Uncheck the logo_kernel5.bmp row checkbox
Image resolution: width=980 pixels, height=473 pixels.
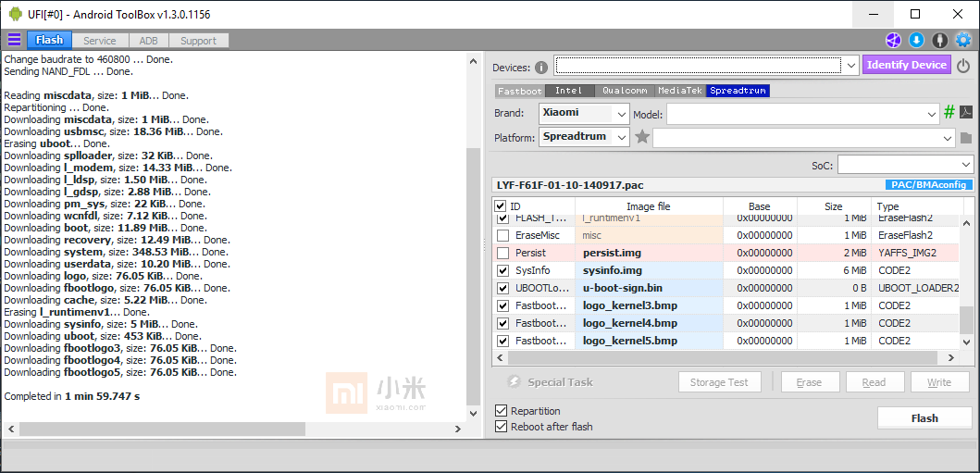(x=502, y=341)
